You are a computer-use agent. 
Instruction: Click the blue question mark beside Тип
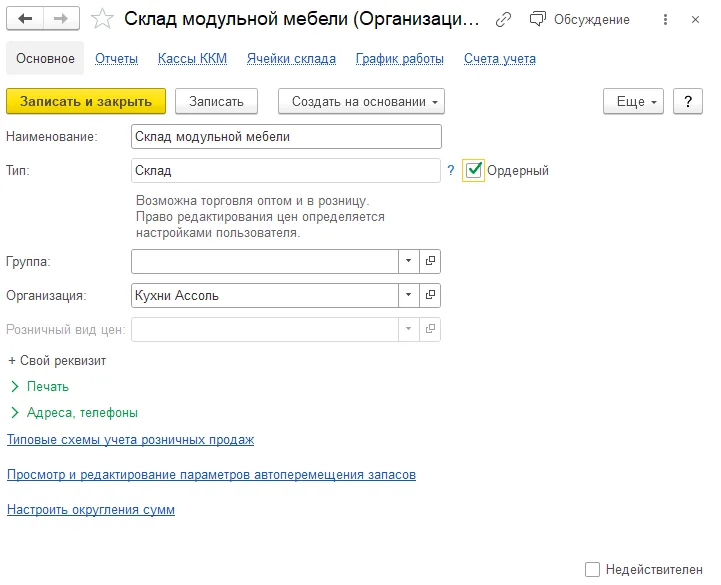[x=451, y=170]
